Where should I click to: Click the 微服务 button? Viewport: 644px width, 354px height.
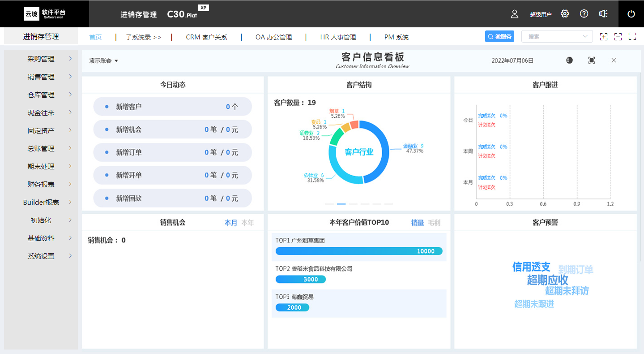[499, 37]
